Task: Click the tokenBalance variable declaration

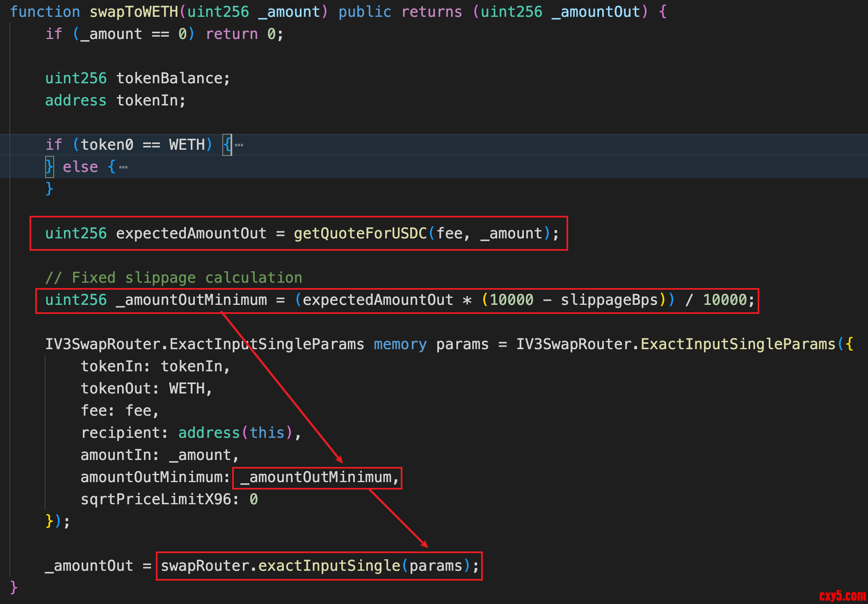Action: (x=169, y=78)
